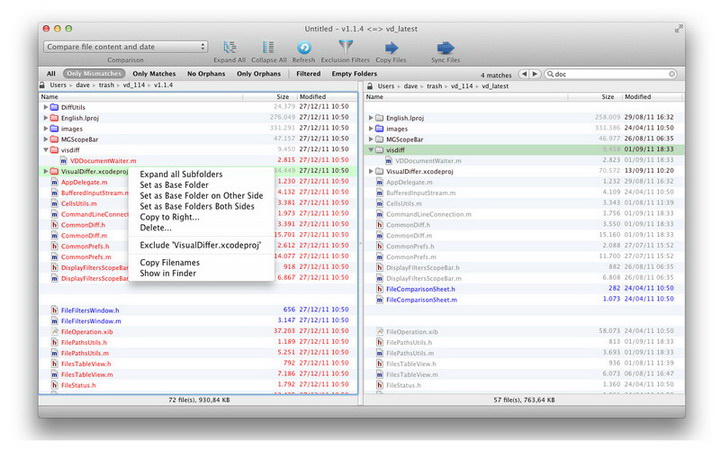Open Exclusion Filters funnel icon
Viewport: 720px width, 450px height.
(345, 47)
